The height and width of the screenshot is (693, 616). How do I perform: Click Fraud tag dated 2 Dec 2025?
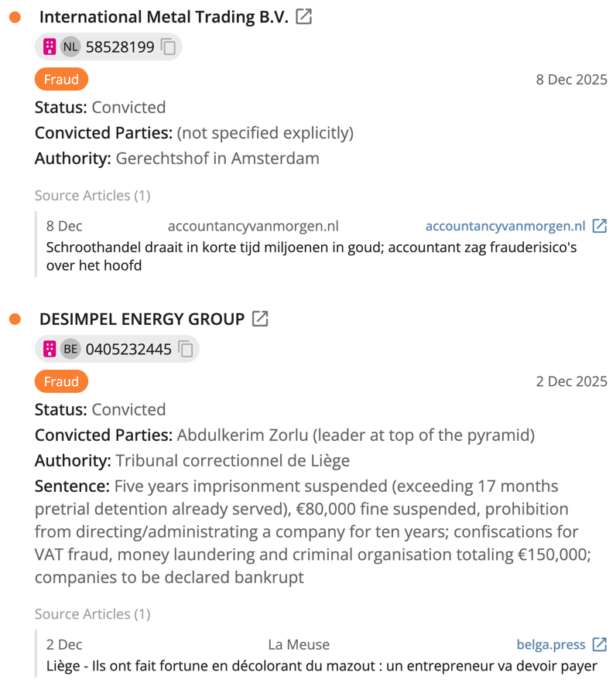61,381
